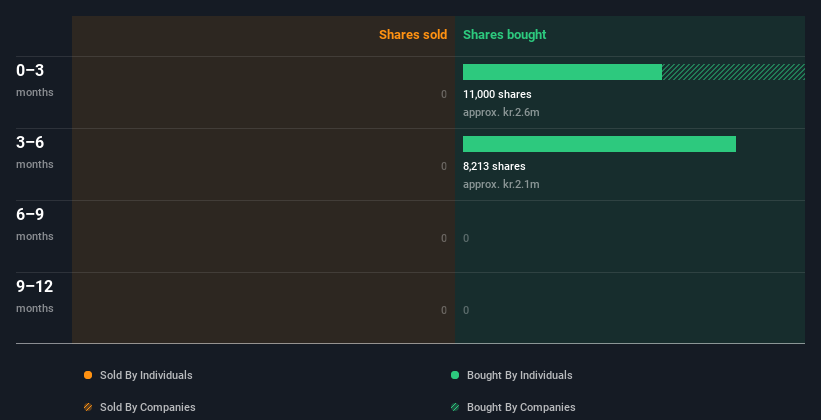Click the orange Sold By Individuals legend dot
This screenshot has height=420, width=821.
[x=88, y=375]
